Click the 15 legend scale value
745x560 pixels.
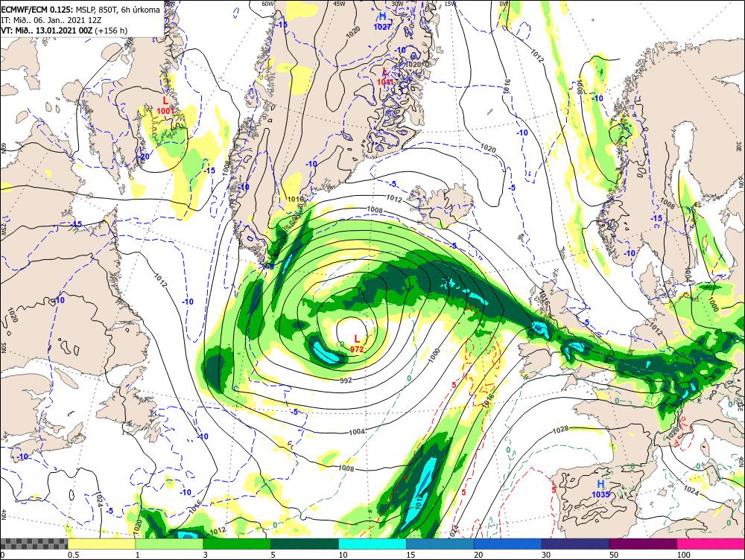pos(410,555)
